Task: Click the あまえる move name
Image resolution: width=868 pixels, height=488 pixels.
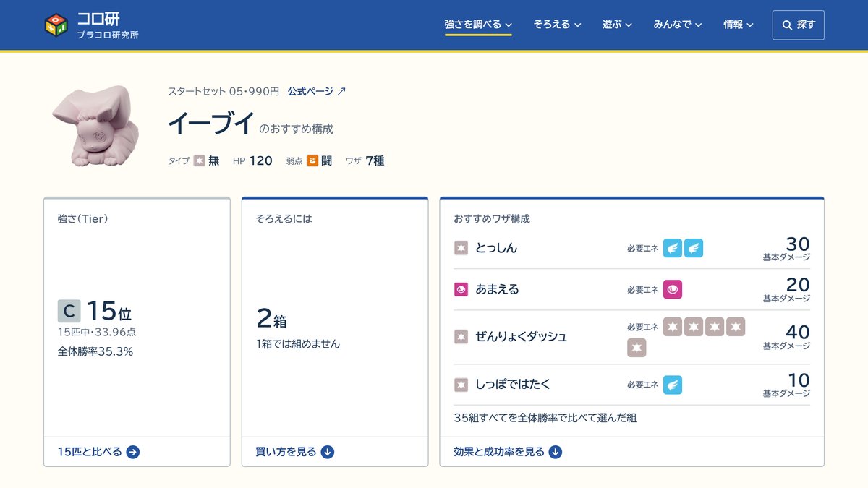Action: click(497, 289)
